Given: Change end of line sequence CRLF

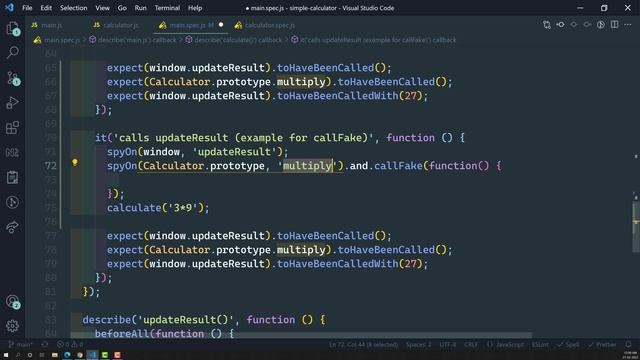Looking at the screenshot, I should tap(470, 344).
